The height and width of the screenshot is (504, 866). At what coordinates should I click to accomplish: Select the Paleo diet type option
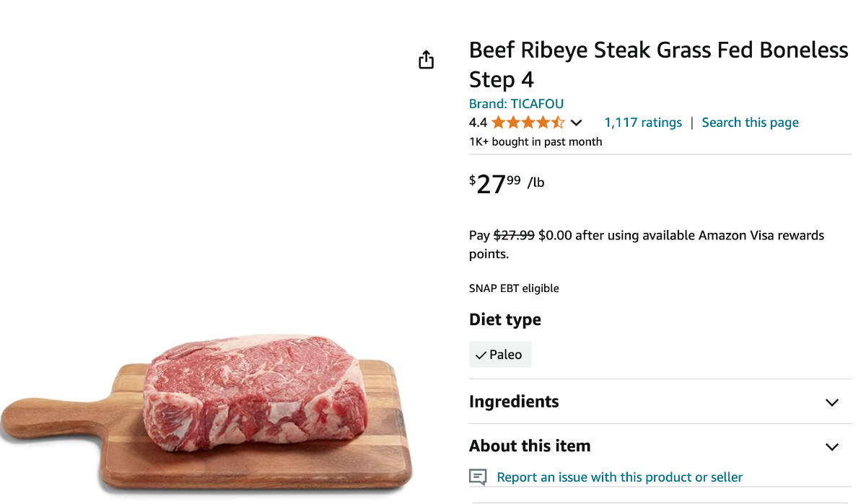point(500,355)
